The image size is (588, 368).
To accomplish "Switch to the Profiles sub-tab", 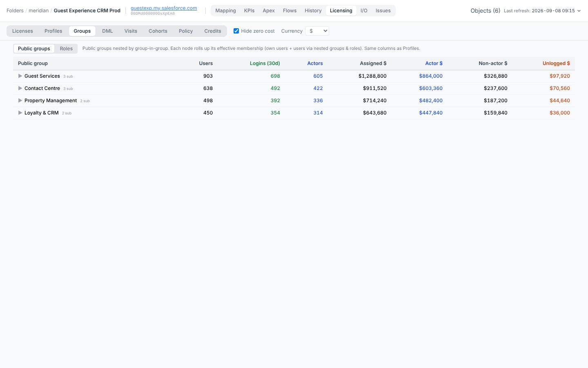I will click(x=53, y=31).
